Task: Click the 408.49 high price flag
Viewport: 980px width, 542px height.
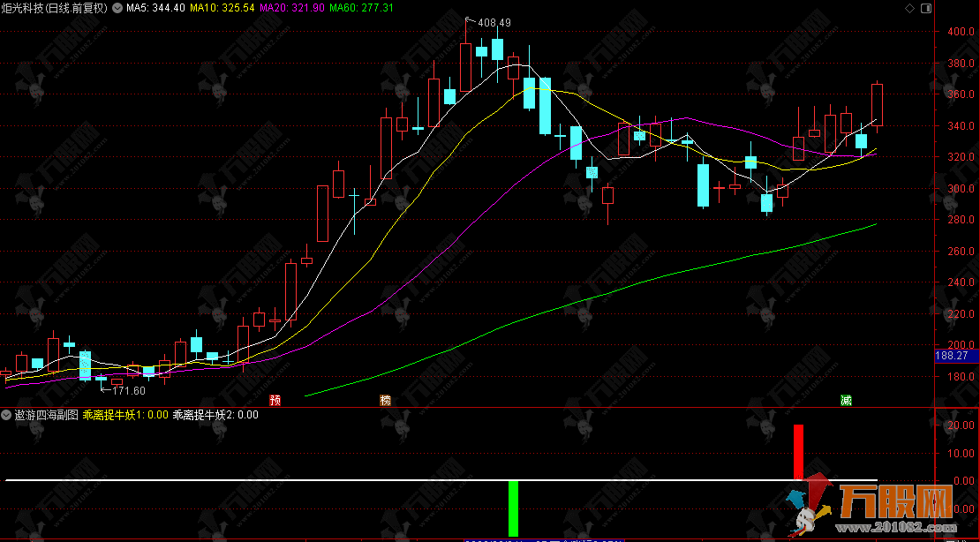Action: [x=494, y=23]
